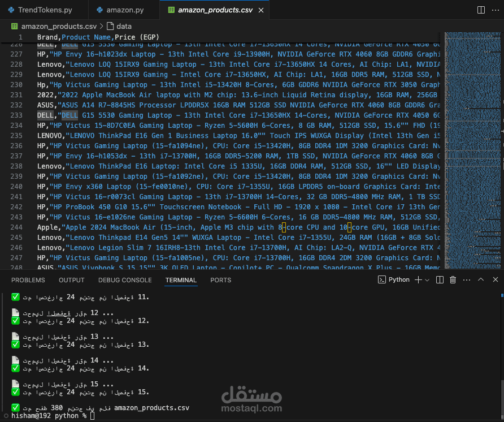Click the ASUS brand on line 232
Viewport: 504px width, 422px height.
[x=45, y=105]
